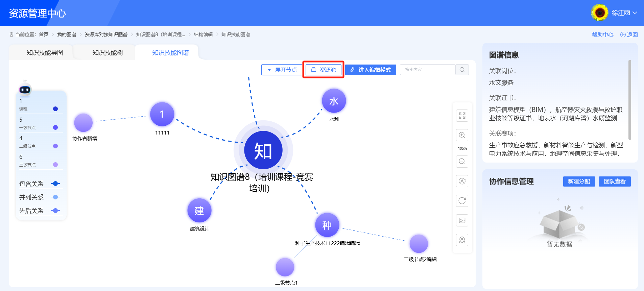Open 知识图谱8 breadcrumb link
Screen dimensions: 644x291
point(161,34)
